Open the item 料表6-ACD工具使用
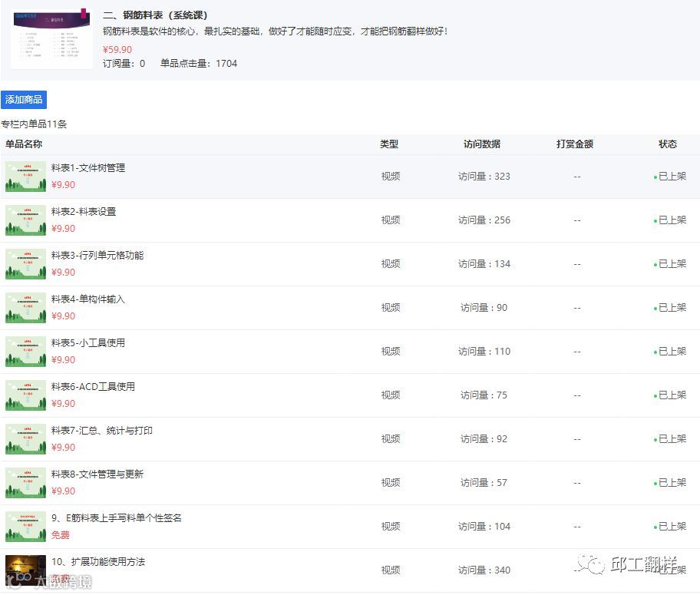This screenshot has height=595, width=700. click(93, 387)
